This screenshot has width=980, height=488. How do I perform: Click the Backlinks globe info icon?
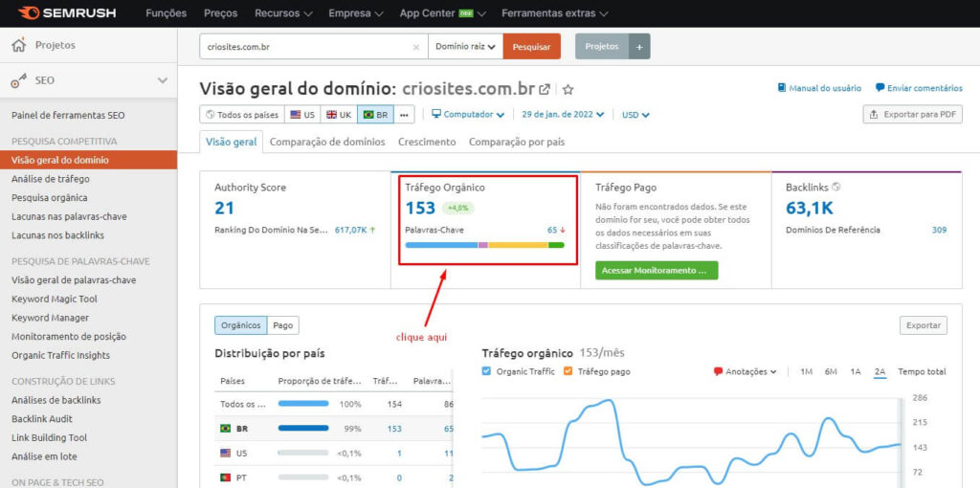836,187
